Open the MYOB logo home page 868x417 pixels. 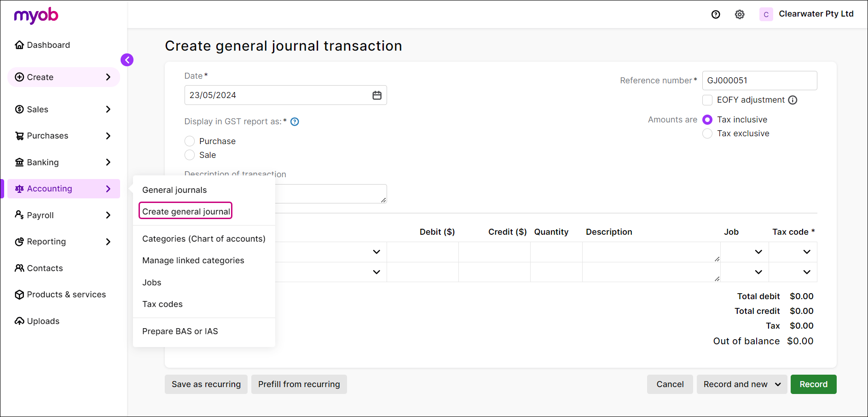36,16
